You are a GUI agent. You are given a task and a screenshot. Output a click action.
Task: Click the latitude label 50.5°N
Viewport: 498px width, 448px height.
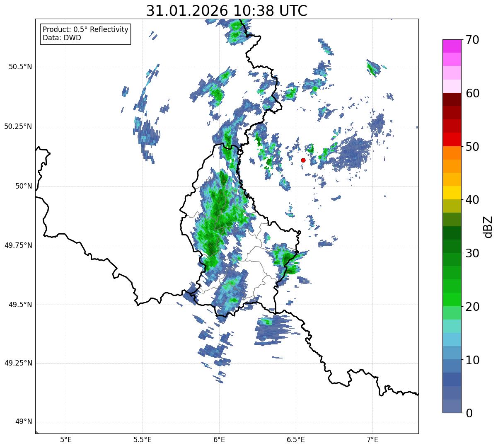(20, 67)
